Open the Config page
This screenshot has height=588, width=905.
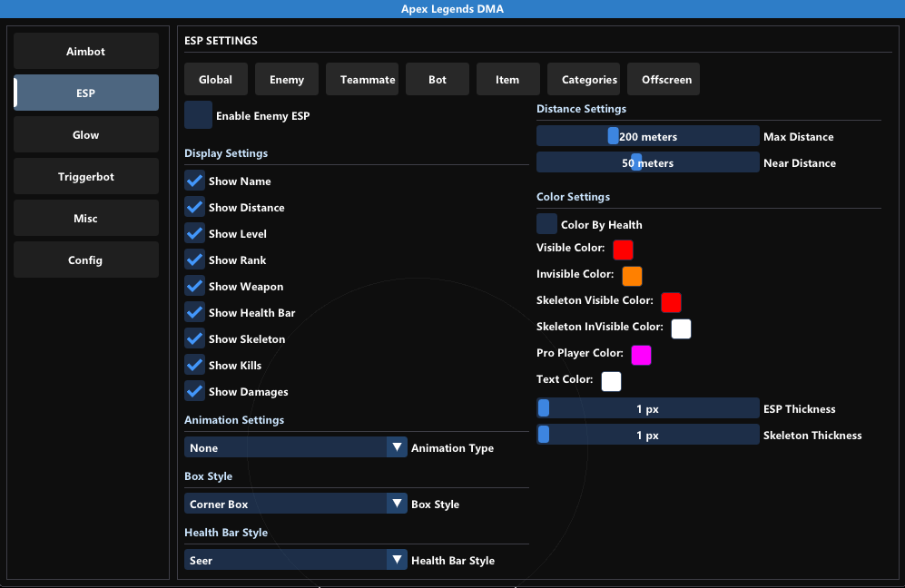pyautogui.click(x=86, y=260)
